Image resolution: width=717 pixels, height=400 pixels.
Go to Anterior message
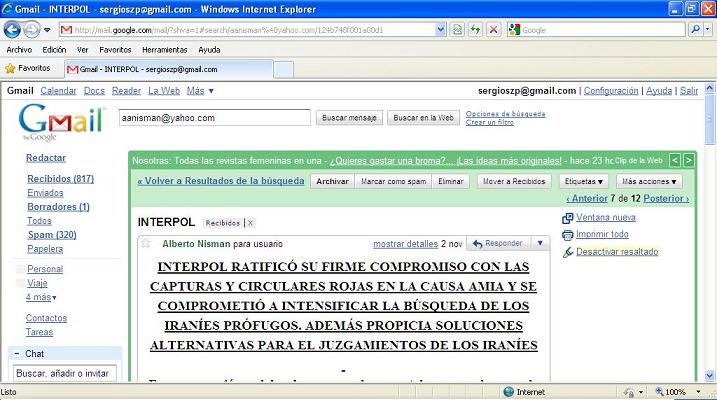click(587, 198)
